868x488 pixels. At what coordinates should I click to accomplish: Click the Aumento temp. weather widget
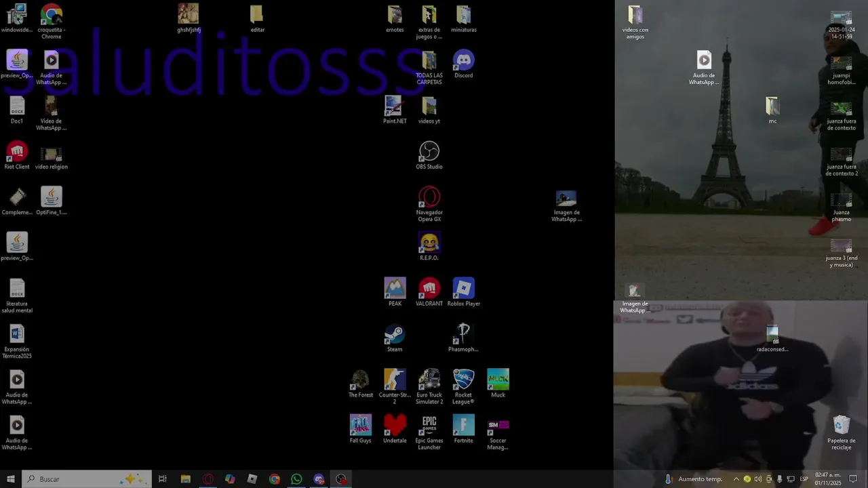[x=693, y=479]
